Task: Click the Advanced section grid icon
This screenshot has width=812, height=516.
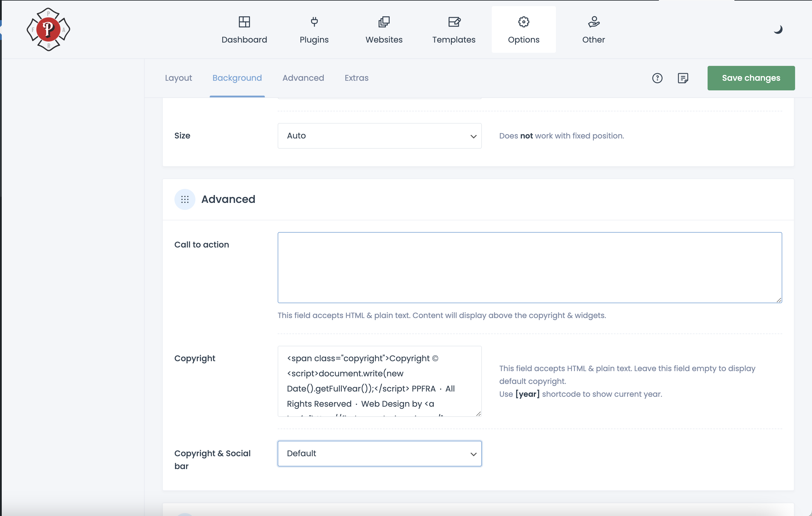Action: 184,199
